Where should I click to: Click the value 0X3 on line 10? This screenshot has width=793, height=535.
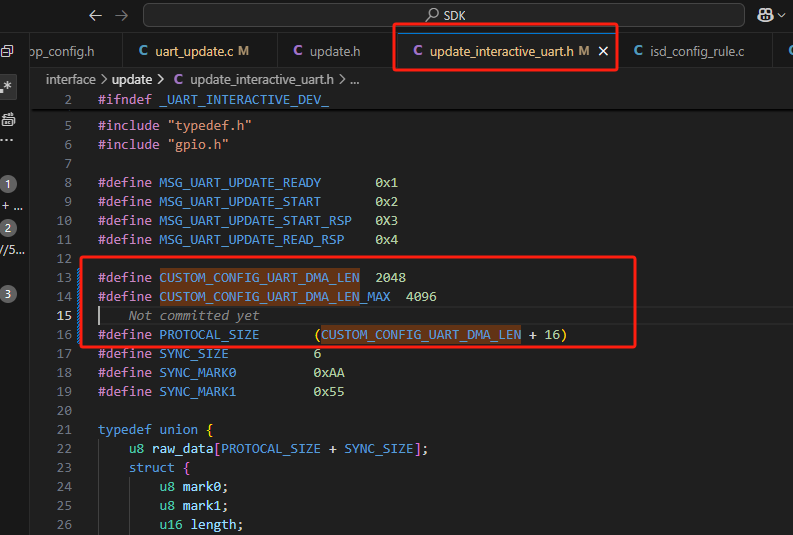[386, 221]
